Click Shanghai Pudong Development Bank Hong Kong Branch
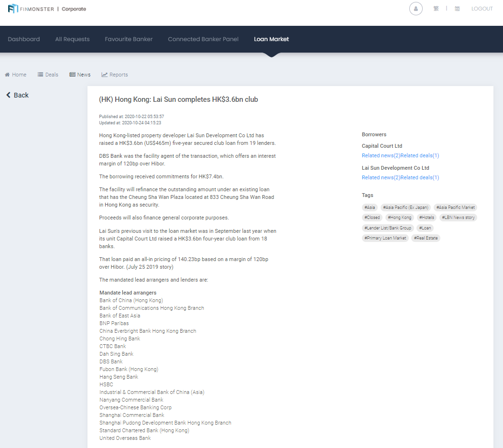Viewport: 503px width, 448px height. click(165, 423)
